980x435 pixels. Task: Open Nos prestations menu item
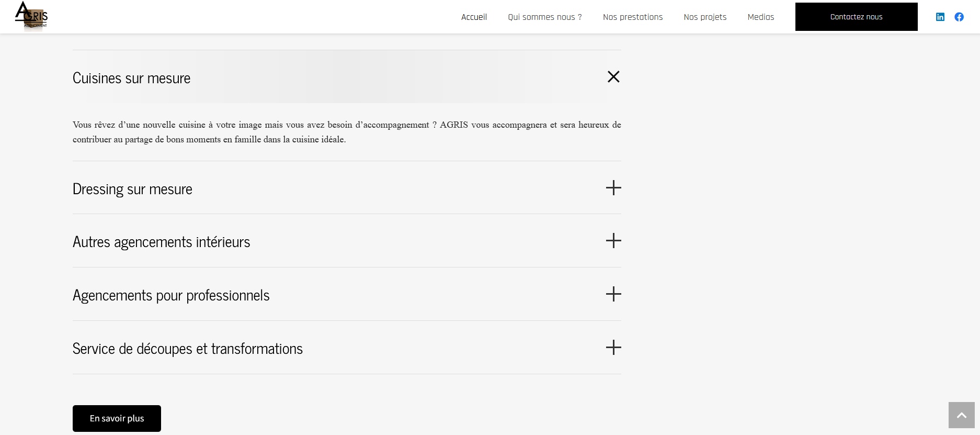pos(633,17)
